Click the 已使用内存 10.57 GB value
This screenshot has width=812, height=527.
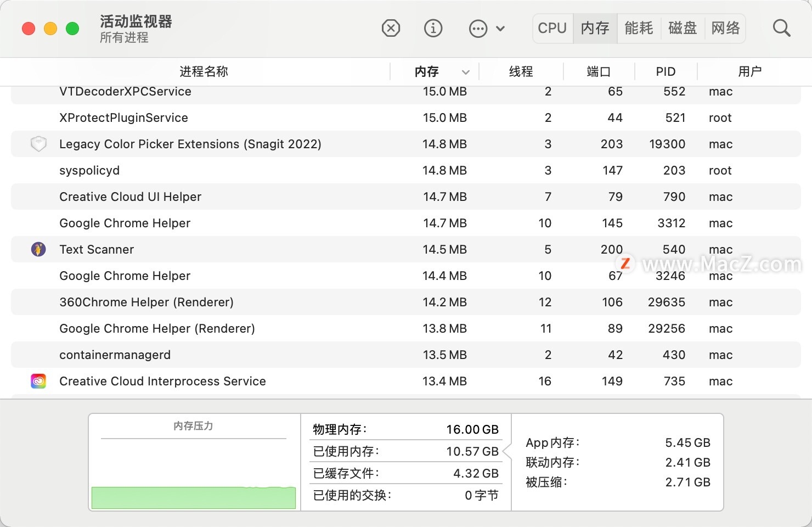coord(472,451)
